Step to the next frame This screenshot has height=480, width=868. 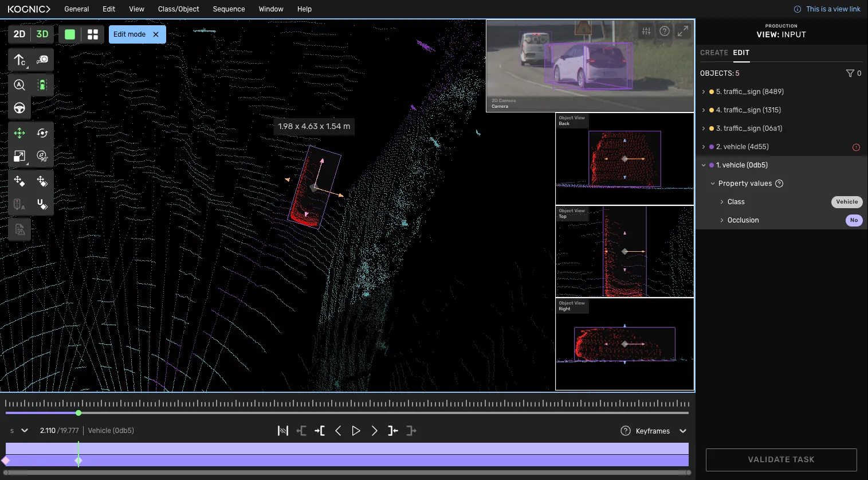(x=374, y=431)
